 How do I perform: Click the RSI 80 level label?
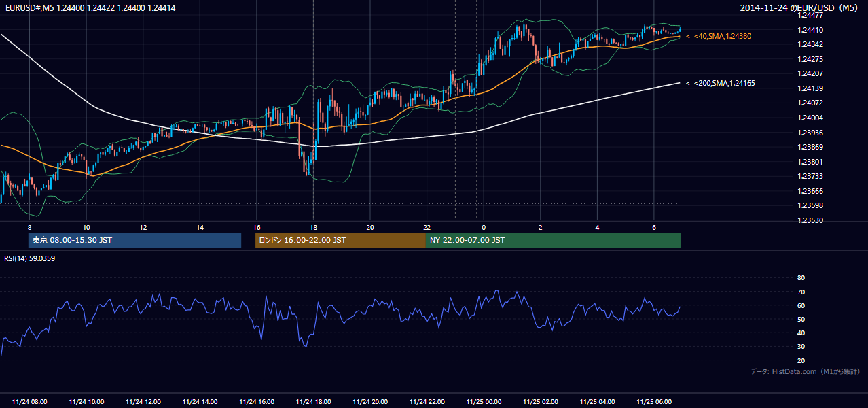coord(801,278)
